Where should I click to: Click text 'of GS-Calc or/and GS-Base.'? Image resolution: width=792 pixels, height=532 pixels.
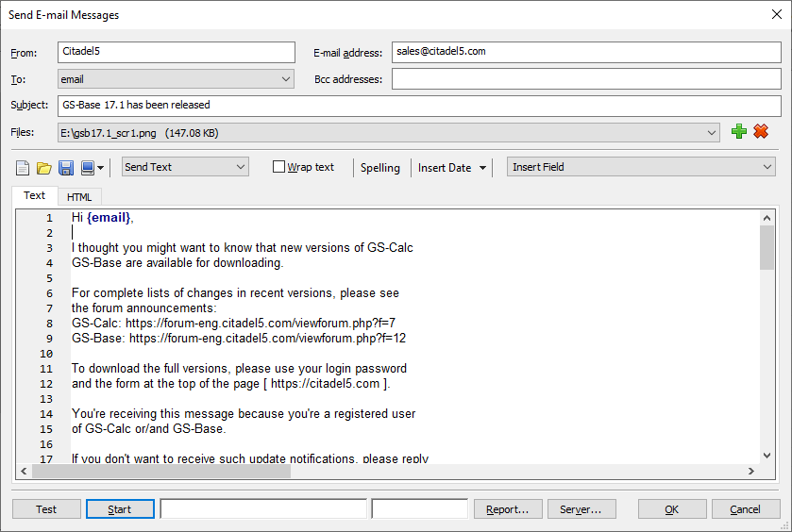[149, 428]
